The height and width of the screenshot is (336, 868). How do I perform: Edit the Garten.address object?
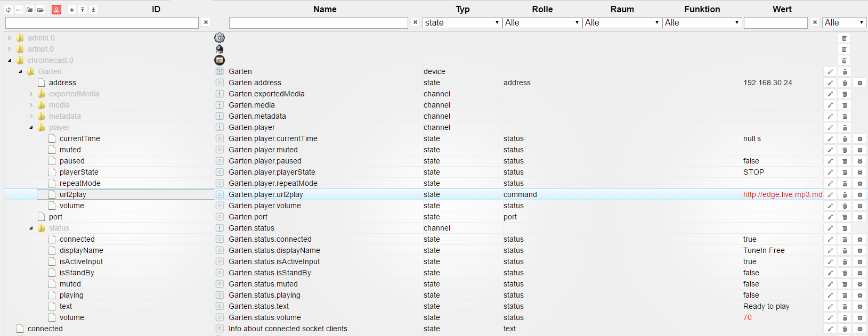[x=830, y=83]
